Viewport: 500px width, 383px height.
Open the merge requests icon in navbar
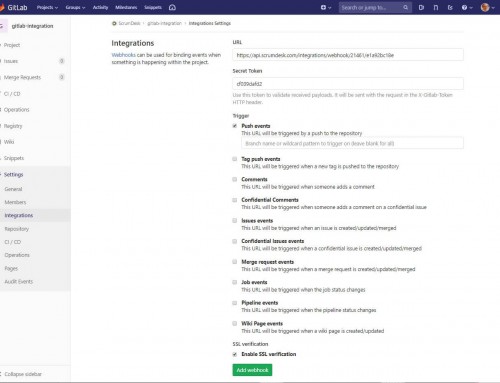coord(436,7)
